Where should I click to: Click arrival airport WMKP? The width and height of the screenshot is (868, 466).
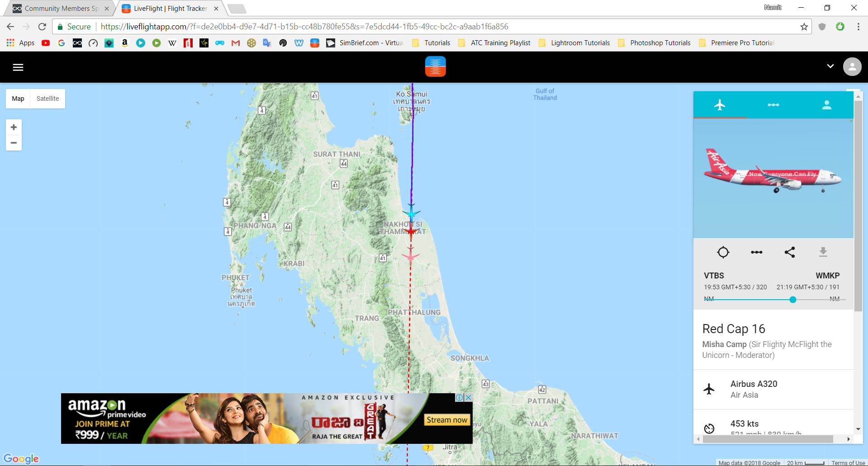tap(827, 276)
